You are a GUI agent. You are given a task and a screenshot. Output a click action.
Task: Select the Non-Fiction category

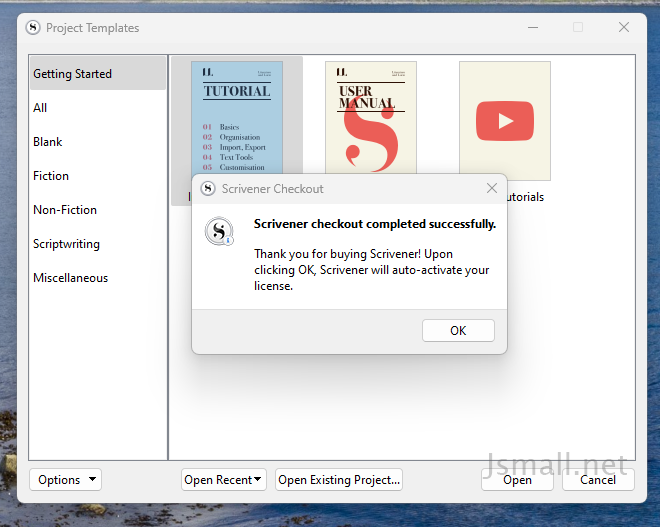98,210
